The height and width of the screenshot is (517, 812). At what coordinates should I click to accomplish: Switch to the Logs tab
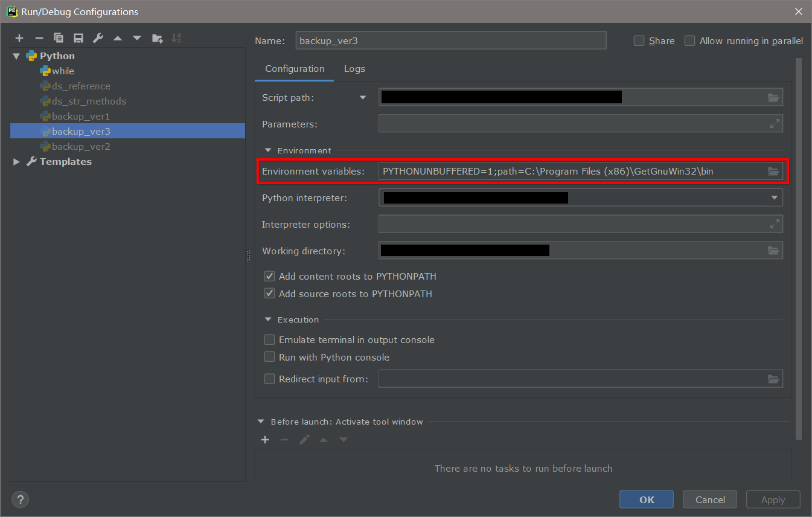(x=354, y=69)
